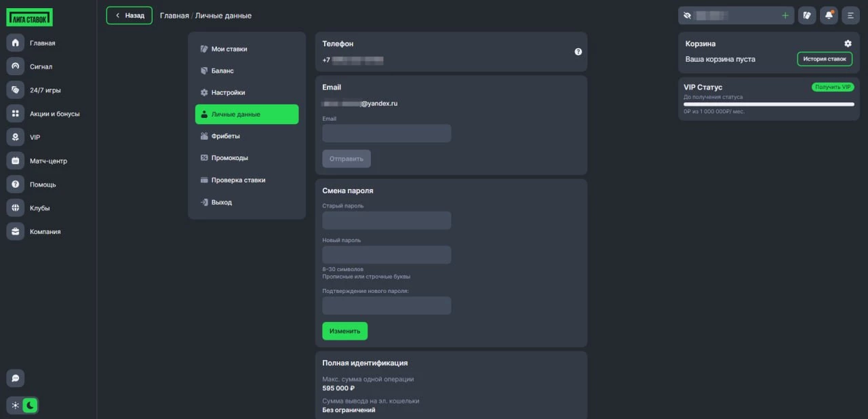The image size is (868, 419).
Task: Focus the Новый пароль field
Action: (x=387, y=254)
